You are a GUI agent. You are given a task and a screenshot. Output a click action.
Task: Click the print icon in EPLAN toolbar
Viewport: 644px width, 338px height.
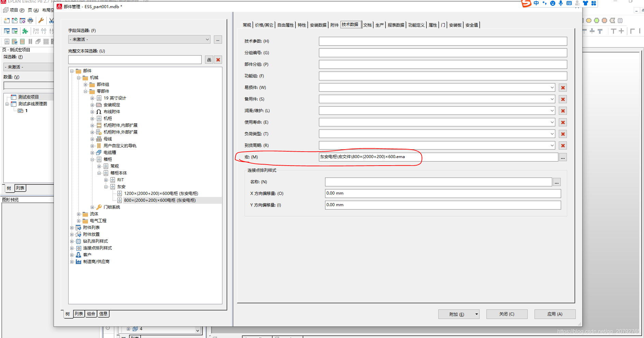[x=30, y=20]
